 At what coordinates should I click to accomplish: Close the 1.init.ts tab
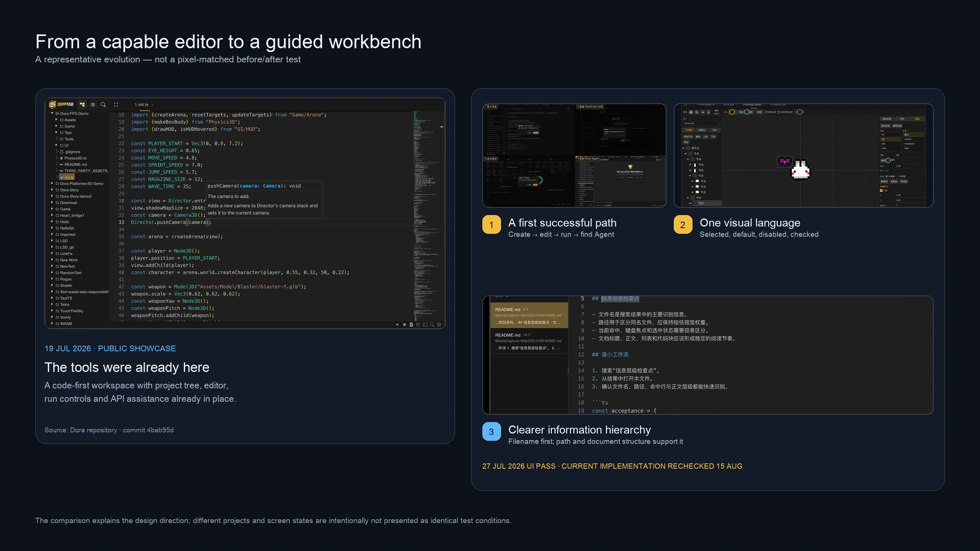[152, 104]
